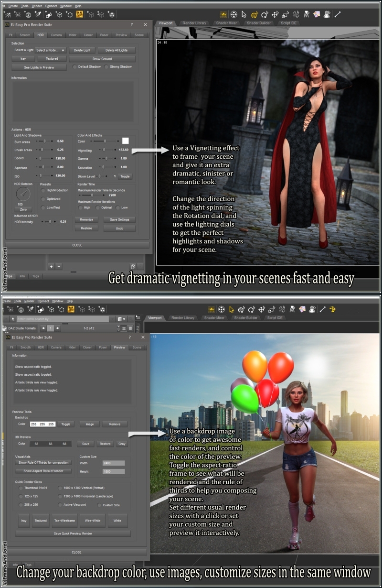Select the arrow Node Selection tool above vampire scene

pos(244,14)
